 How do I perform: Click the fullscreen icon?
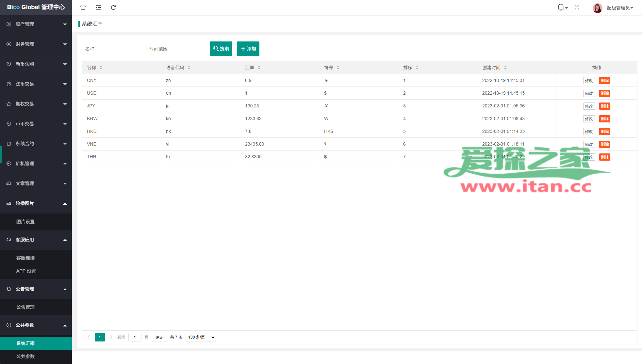(577, 7)
